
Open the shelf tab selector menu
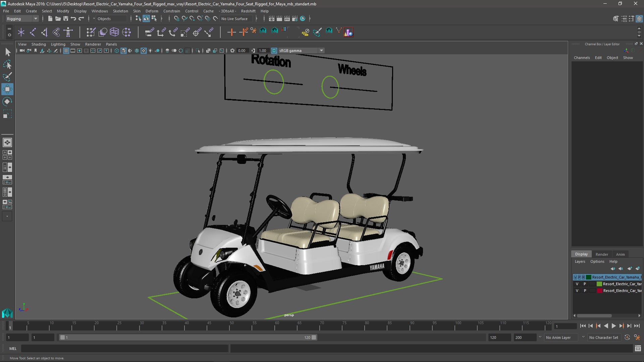click(x=9, y=29)
